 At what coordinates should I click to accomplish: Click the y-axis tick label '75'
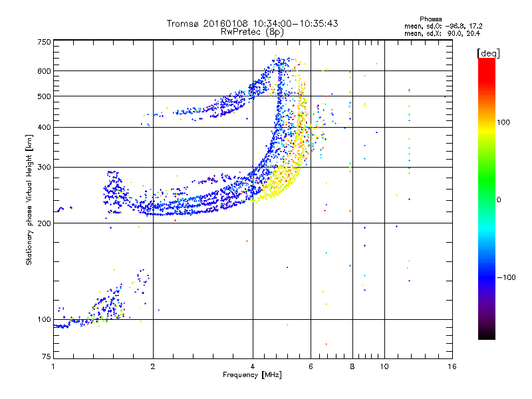click(x=47, y=356)
